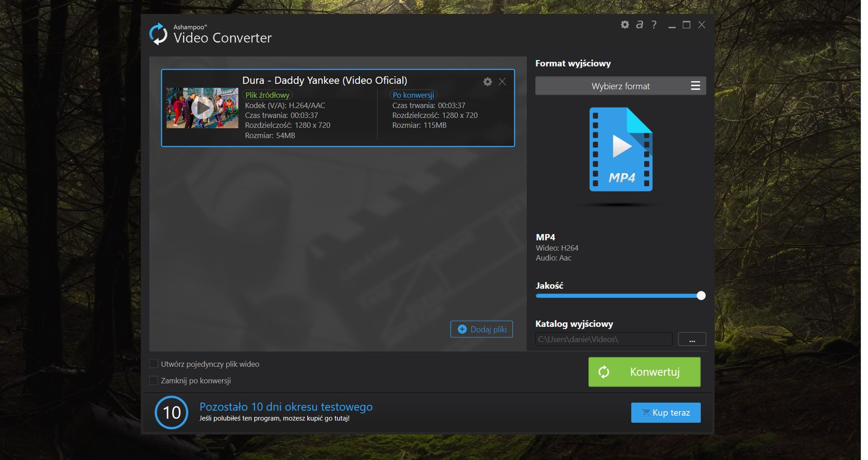
Task: Click Kup teraz purchase button
Action: click(666, 413)
